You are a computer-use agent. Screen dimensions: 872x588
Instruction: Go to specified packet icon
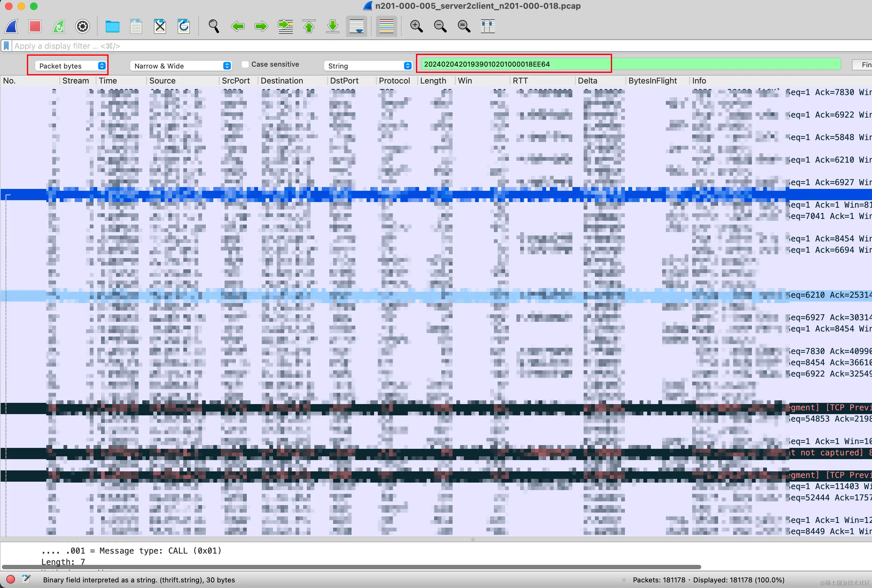coord(285,26)
